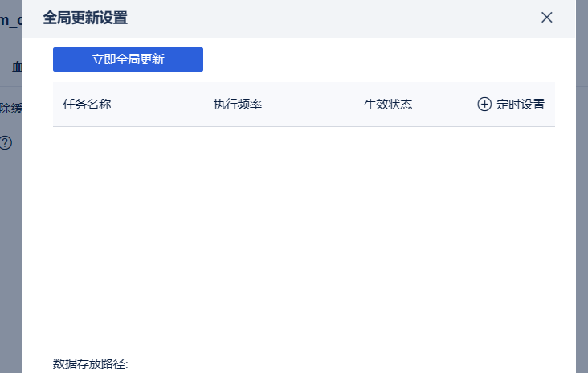Click the 全局更新设置 dialog title
Screen dimensions: 588x373
[x=85, y=18]
